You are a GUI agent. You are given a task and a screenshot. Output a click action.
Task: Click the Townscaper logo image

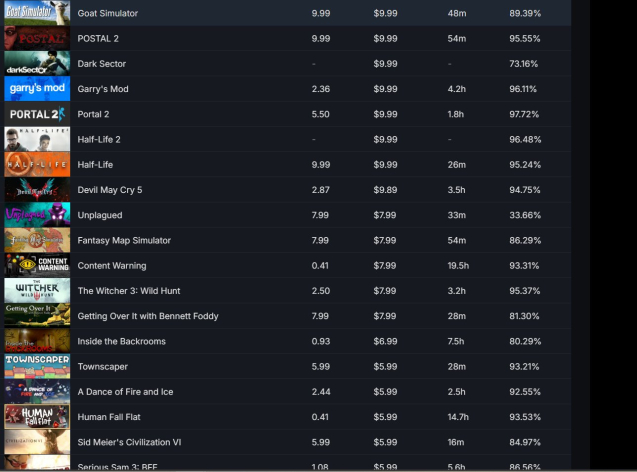point(37,366)
